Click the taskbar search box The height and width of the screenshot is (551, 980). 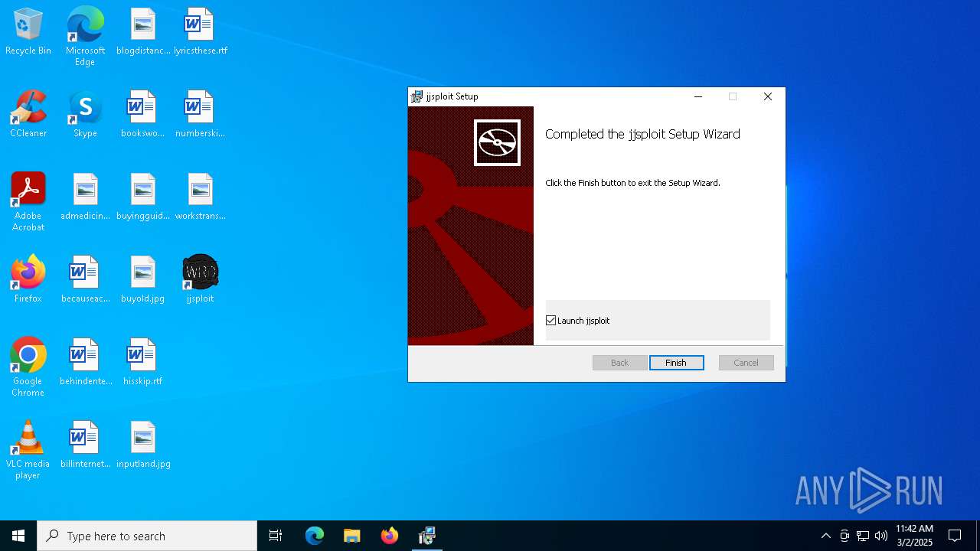coord(147,536)
